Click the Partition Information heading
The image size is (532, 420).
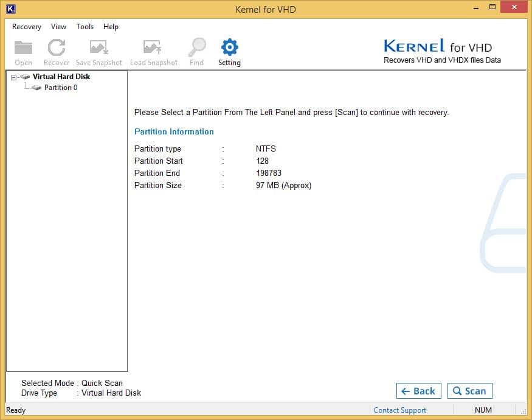174,132
